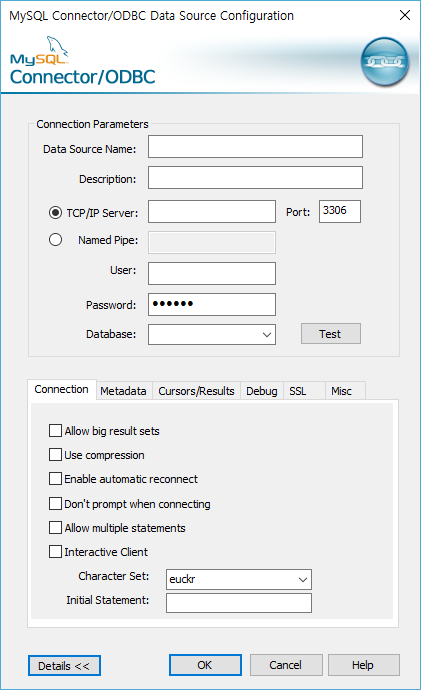Switch to the Connection tab
This screenshot has width=421, height=690.
(62, 389)
